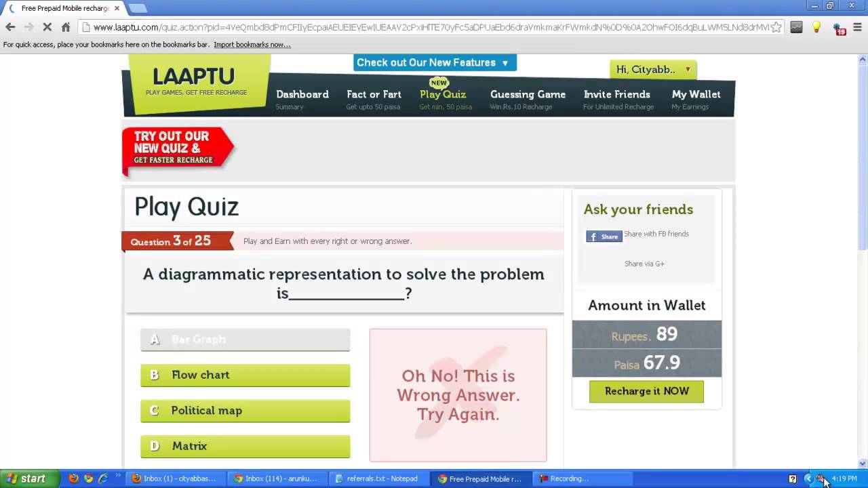The height and width of the screenshot is (488, 868).
Task: Switch to referrals.txt Notepad taskbar window
Action: (x=377, y=479)
